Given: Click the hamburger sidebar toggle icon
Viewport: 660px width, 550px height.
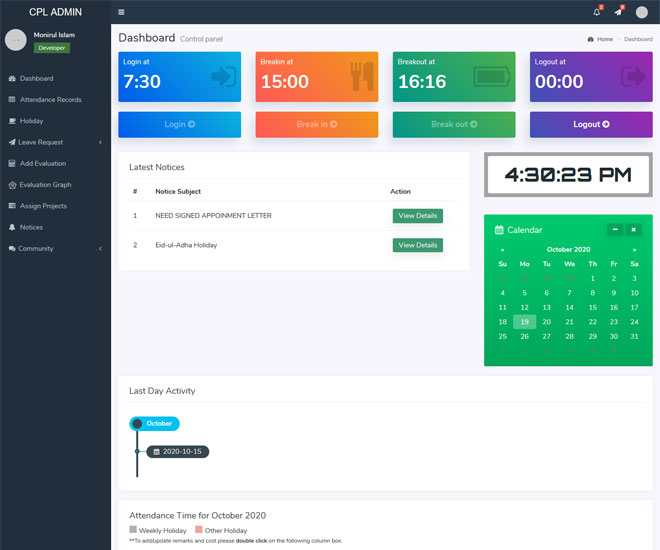Looking at the screenshot, I should pyautogui.click(x=121, y=12).
